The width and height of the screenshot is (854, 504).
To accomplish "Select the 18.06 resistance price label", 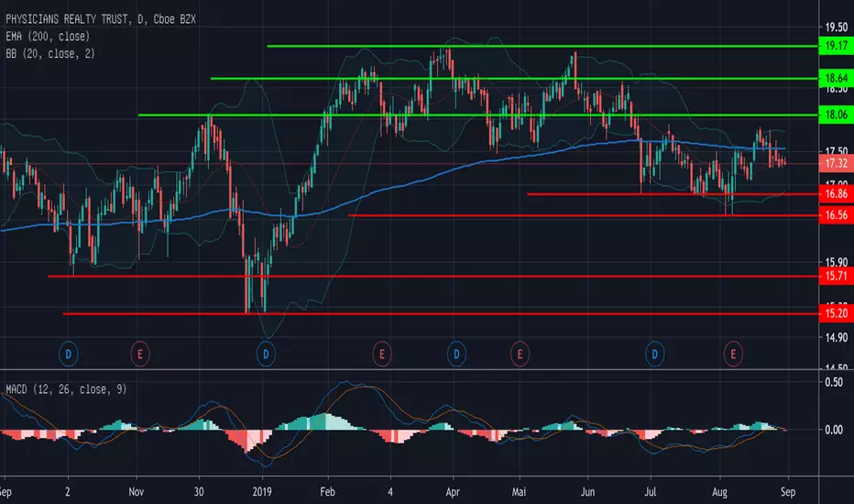I will tap(836, 115).
